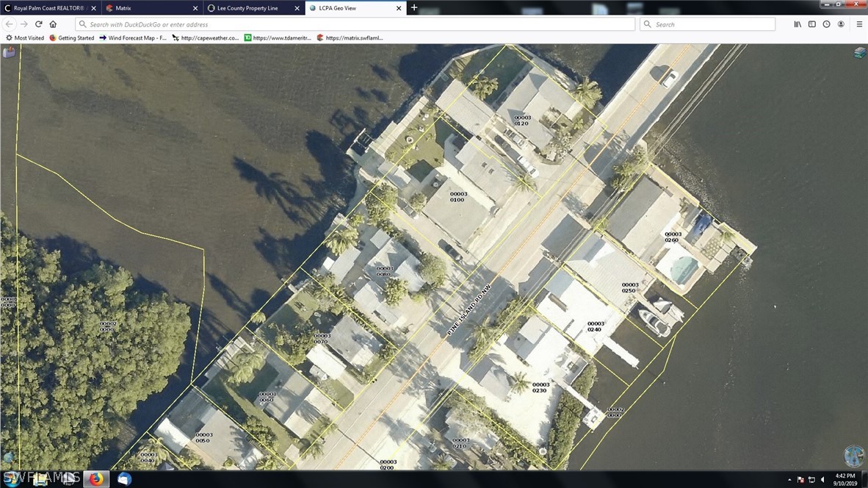This screenshot has width=868, height=488.
Task: Show hidden system tray icons
Action: (x=789, y=480)
